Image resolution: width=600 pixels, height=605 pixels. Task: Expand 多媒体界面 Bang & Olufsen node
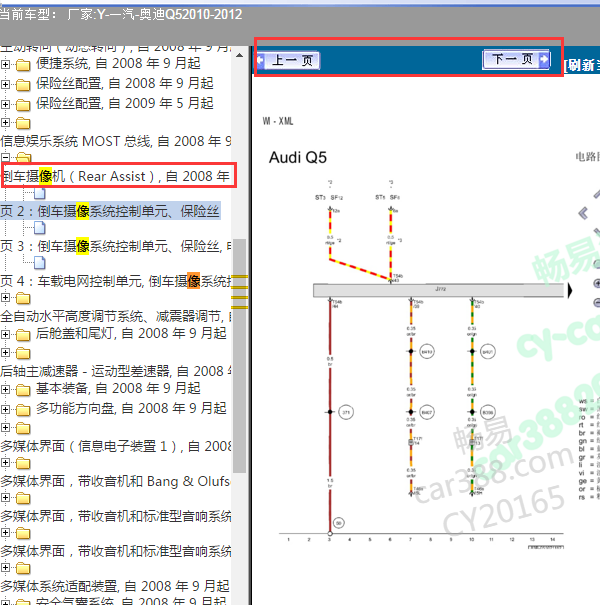5,462
